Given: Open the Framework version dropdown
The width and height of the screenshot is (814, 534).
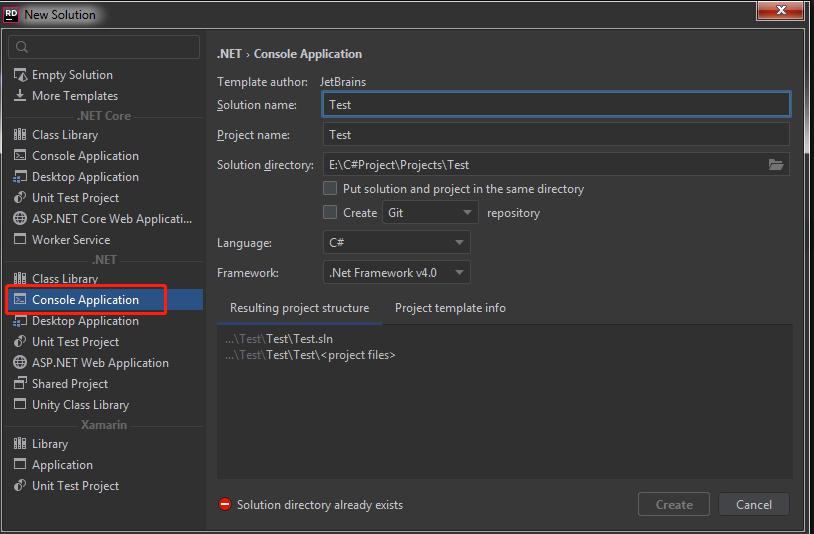Looking at the screenshot, I should [397, 272].
